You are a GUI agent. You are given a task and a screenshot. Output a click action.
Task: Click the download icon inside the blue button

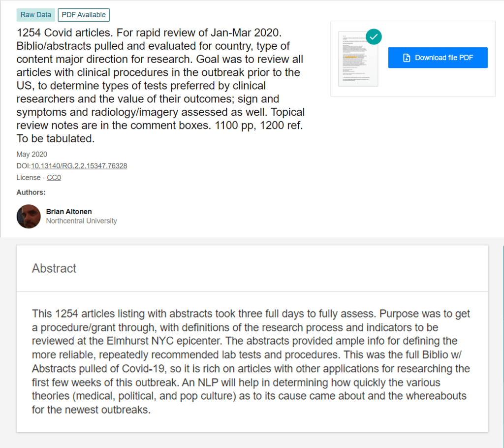[407, 58]
